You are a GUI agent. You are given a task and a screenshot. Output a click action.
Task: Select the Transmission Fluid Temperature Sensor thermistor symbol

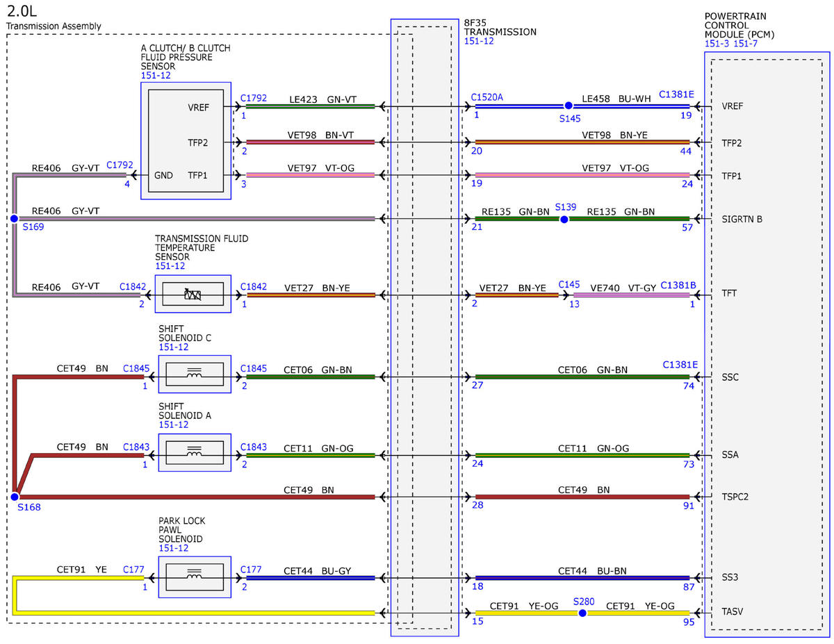pos(194,295)
